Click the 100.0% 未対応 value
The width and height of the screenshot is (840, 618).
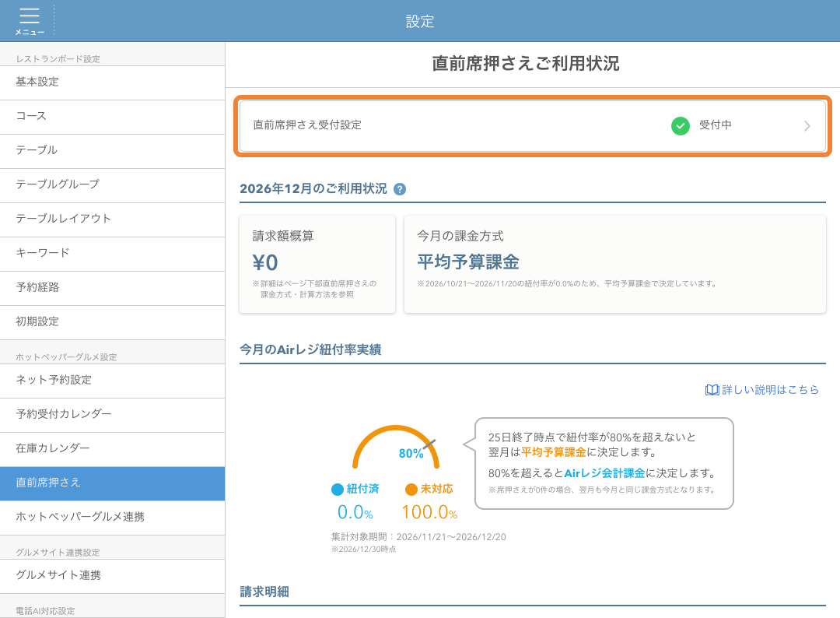(429, 512)
